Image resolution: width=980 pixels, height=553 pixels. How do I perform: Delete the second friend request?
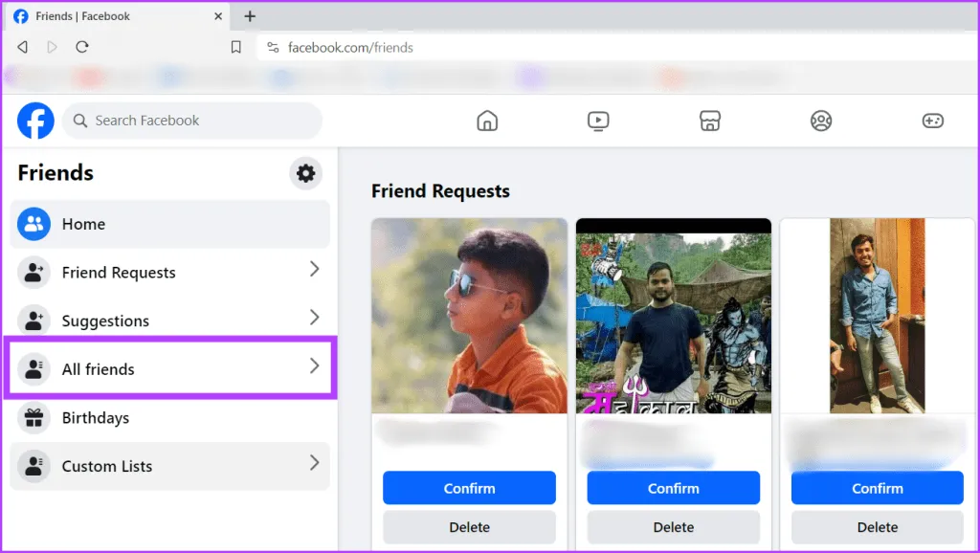click(x=673, y=527)
